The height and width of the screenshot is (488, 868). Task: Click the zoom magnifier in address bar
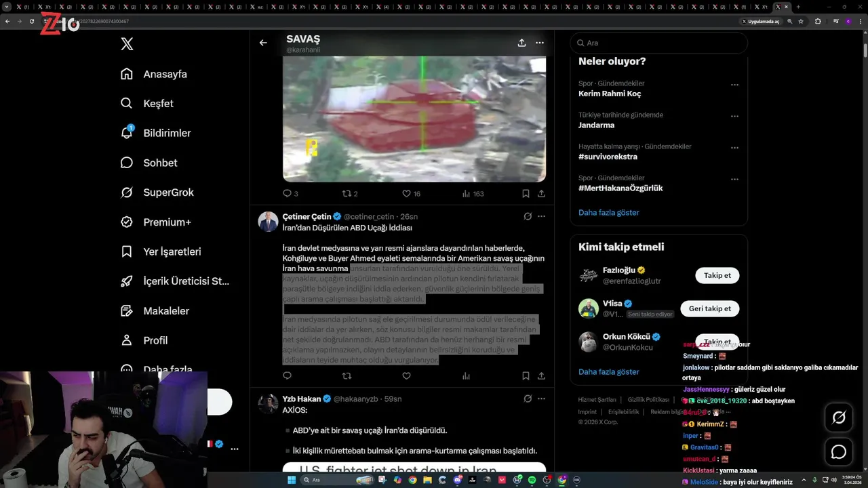pos(790,21)
